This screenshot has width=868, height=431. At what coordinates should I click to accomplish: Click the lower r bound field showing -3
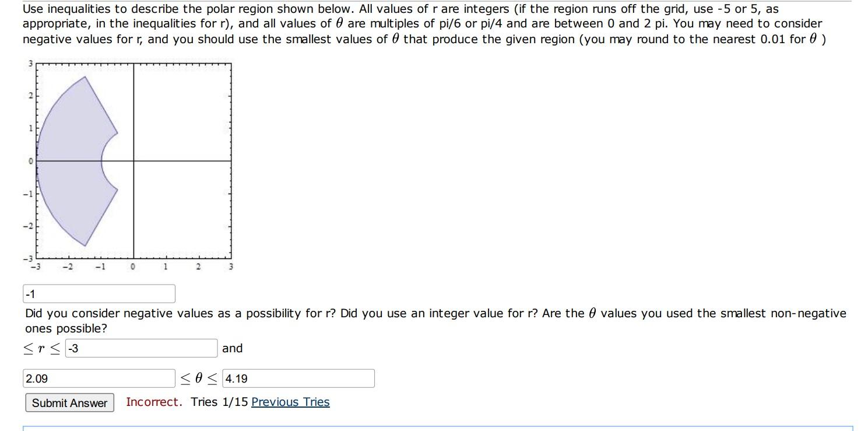click(140, 348)
